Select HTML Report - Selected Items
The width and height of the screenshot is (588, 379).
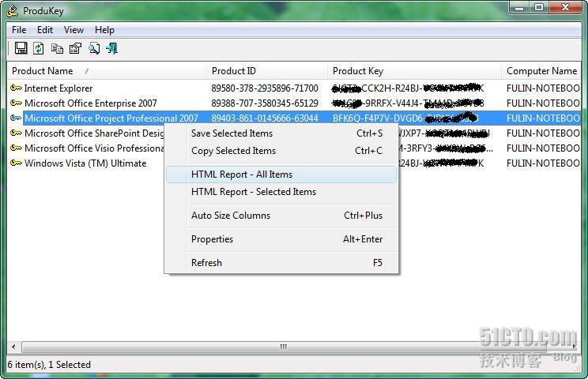coord(281,192)
